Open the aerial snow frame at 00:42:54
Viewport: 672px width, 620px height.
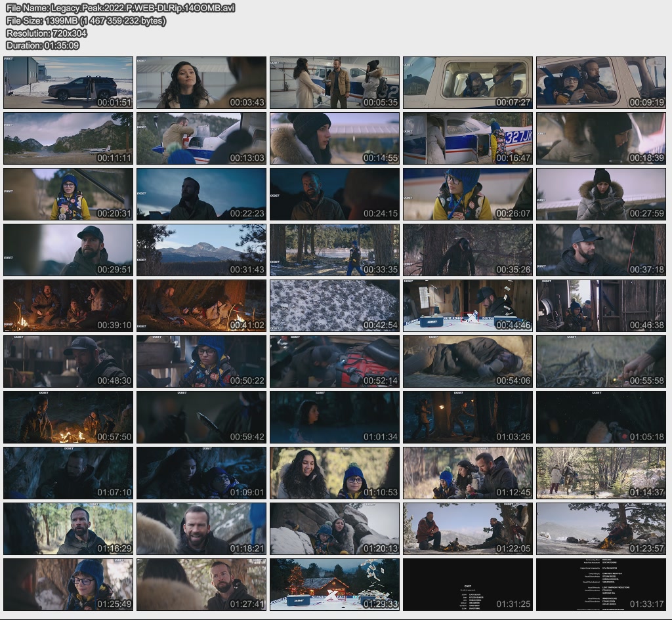334,306
